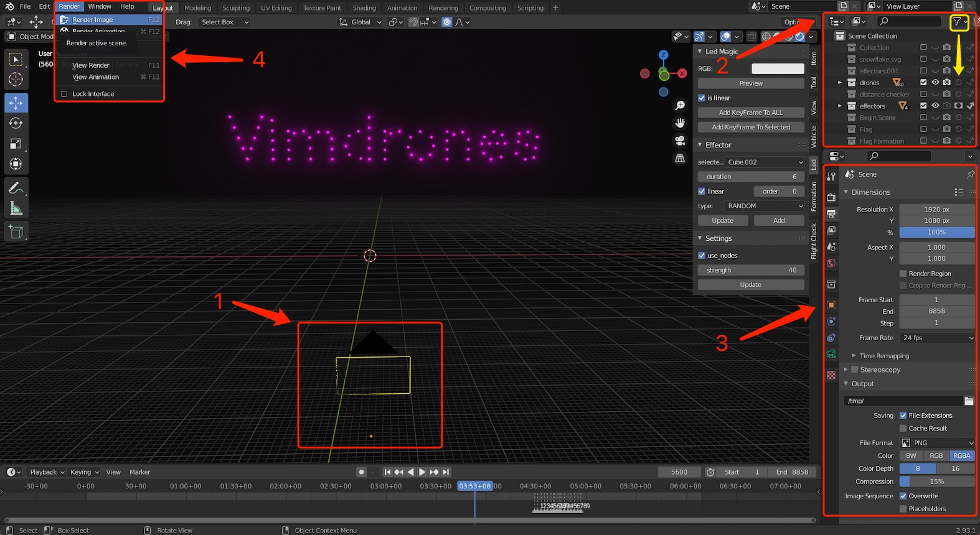This screenshot has height=535, width=980.
Task: Jump to the timeline start frame
Action: (x=387, y=472)
